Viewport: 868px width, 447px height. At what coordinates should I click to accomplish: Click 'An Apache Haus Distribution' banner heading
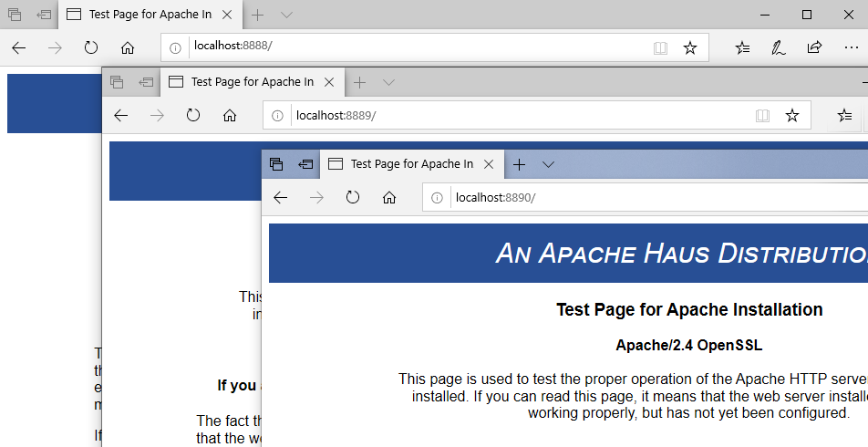pyautogui.click(x=681, y=253)
